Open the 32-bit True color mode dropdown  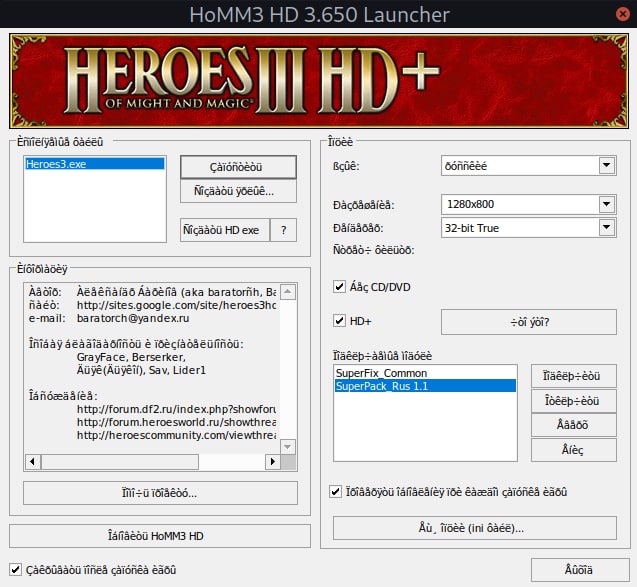529,228
